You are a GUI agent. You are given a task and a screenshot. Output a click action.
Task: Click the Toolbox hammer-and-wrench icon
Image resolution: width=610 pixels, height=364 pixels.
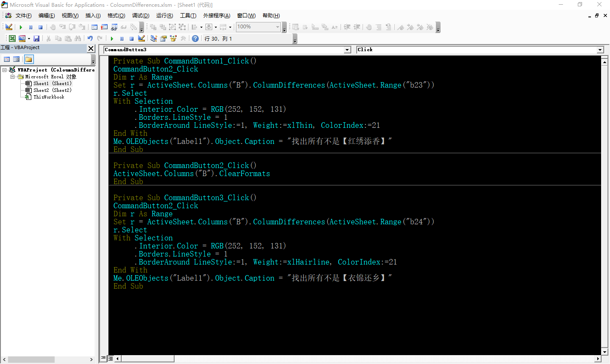[x=183, y=39]
